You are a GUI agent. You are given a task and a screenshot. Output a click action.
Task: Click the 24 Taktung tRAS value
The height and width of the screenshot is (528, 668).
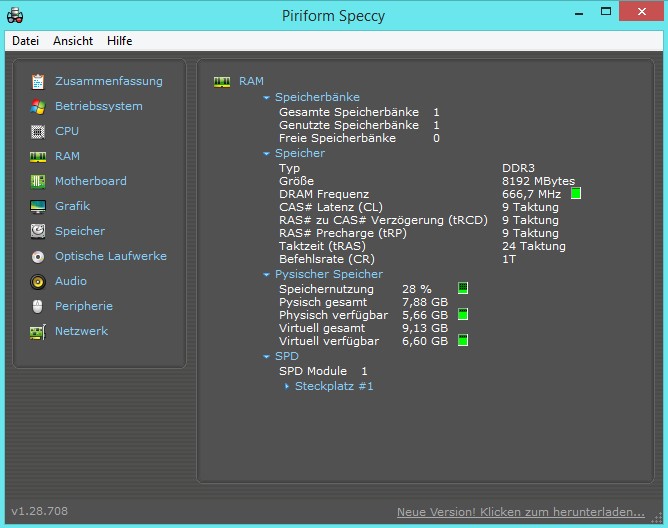[534, 246]
